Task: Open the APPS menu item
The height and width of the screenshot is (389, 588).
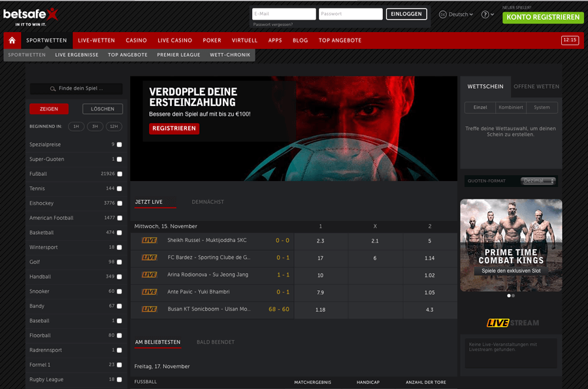Action: click(275, 40)
